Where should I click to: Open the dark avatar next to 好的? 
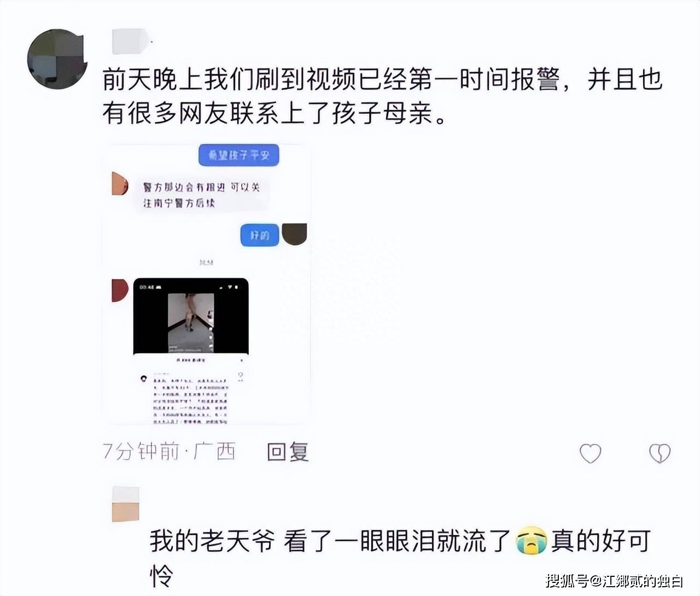(x=294, y=234)
